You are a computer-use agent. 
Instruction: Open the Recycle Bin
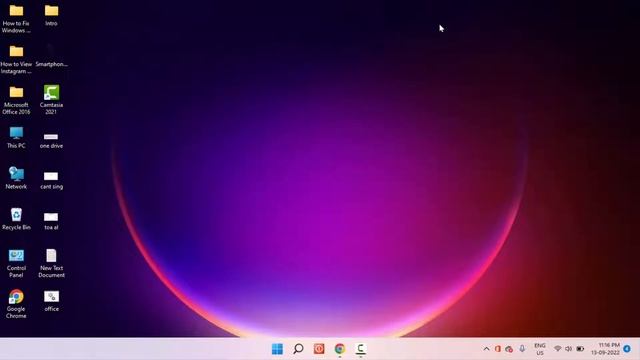[x=16, y=219]
